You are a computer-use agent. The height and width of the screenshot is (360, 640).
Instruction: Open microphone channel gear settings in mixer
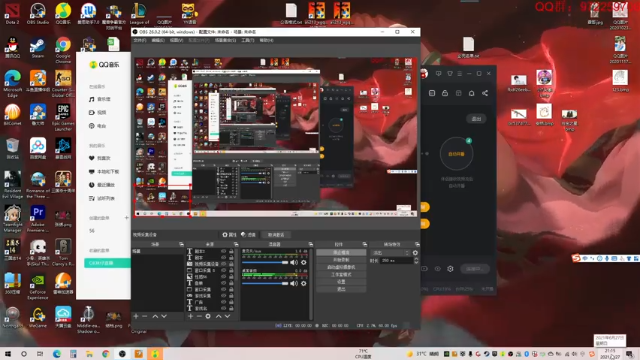pyautogui.click(x=304, y=262)
